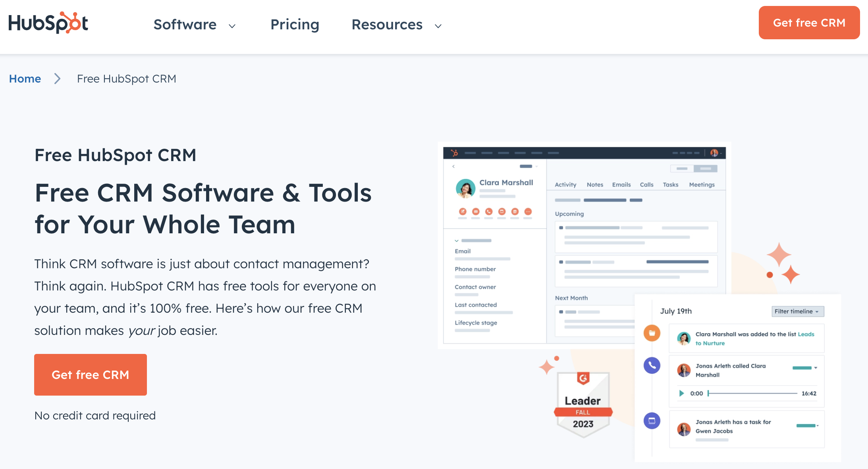The width and height of the screenshot is (868, 469).
Task: Click Get free CRM in header
Action: (809, 23)
